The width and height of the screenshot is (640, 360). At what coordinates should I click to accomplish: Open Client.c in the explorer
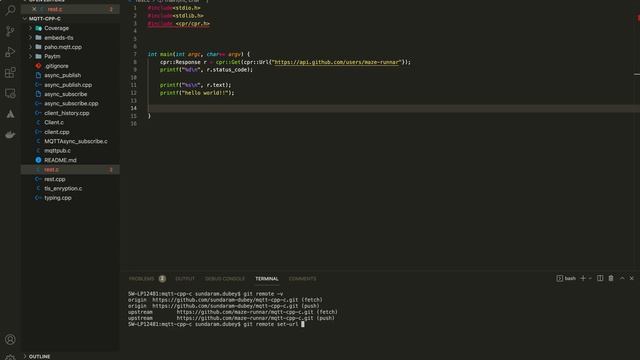click(54, 122)
